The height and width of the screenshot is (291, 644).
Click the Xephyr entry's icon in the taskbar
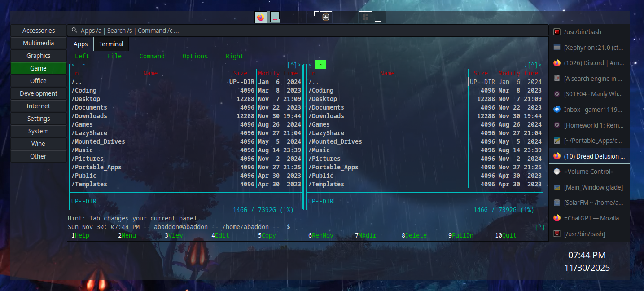point(558,47)
